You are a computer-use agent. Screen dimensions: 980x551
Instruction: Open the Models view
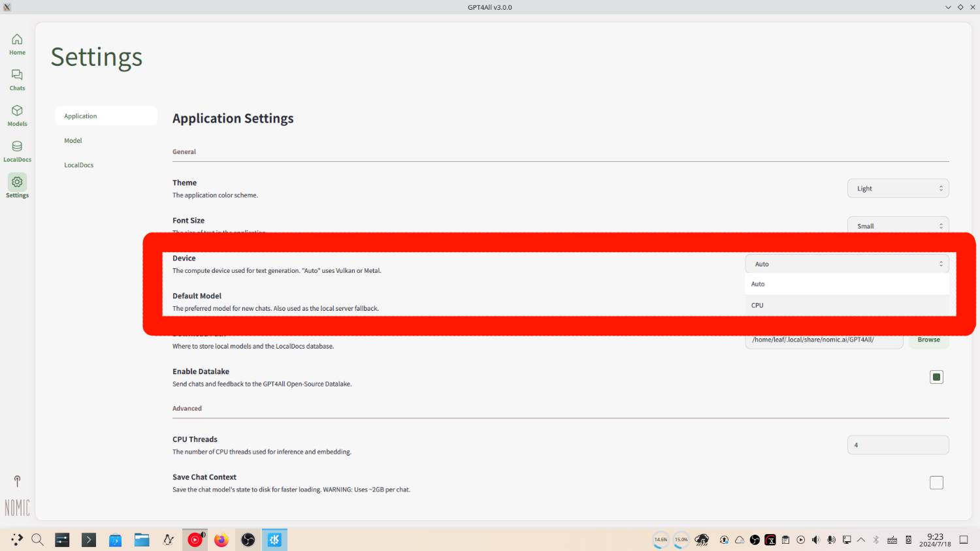pos(17,116)
